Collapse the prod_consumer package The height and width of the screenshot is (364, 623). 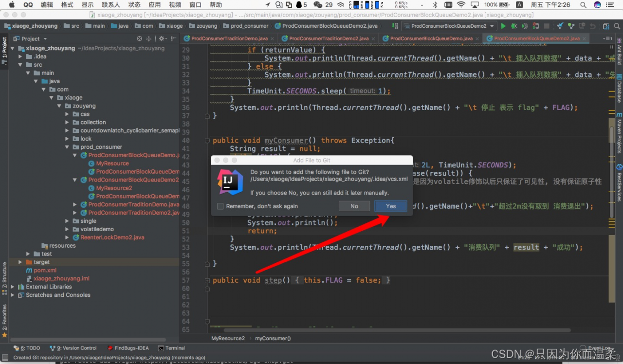[67, 147]
